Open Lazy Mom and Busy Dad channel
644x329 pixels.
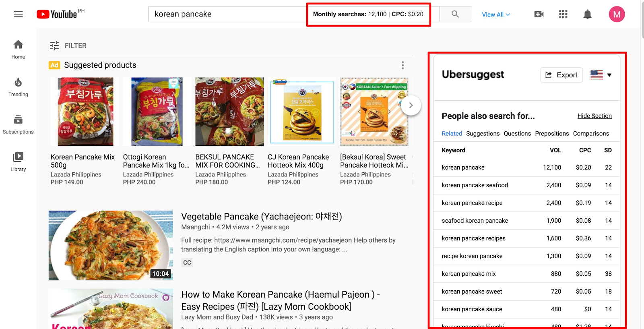(217, 317)
